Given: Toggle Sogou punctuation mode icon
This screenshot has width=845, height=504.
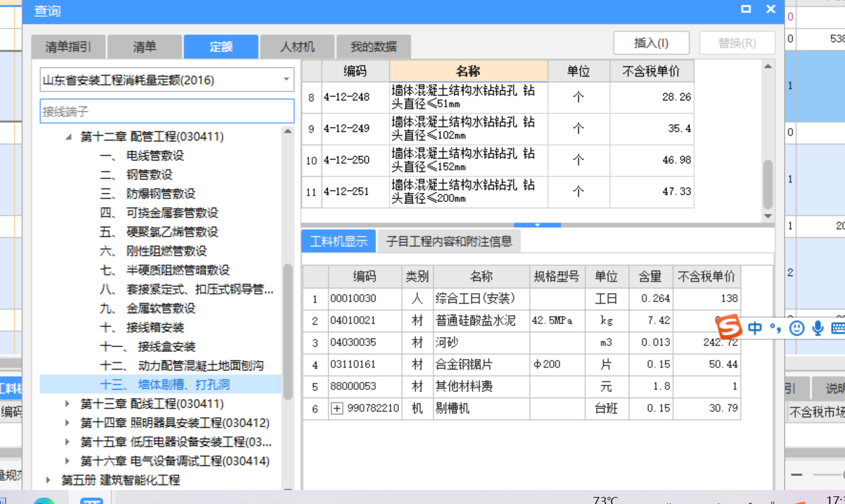Looking at the screenshot, I should [x=774, y=328].
